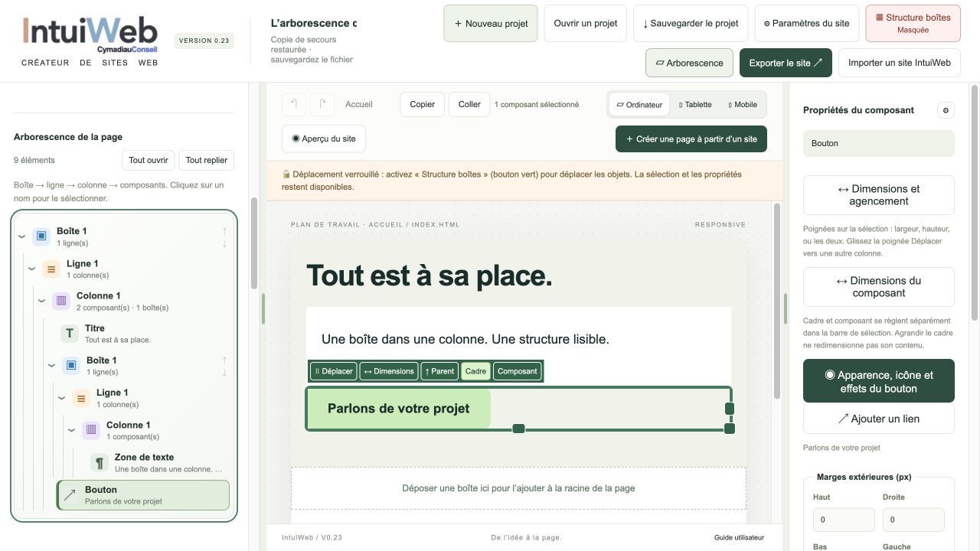Click the orange icon of root Boîte's Ligne 1

pos(51,269)
